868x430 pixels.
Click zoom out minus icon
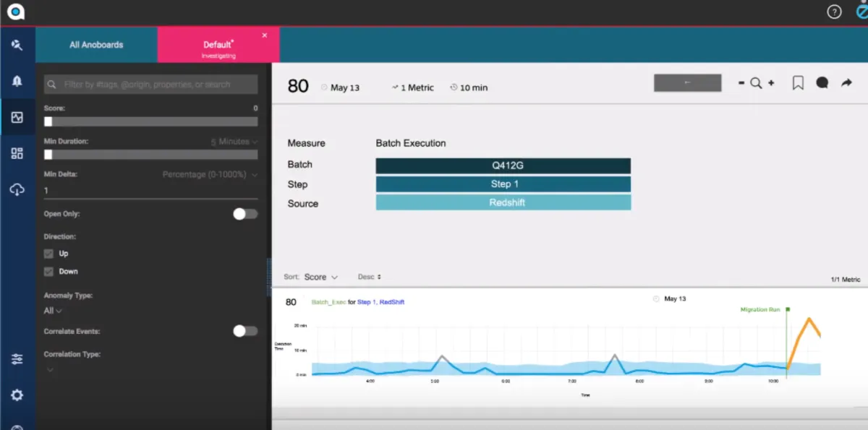tap(741, 83)
